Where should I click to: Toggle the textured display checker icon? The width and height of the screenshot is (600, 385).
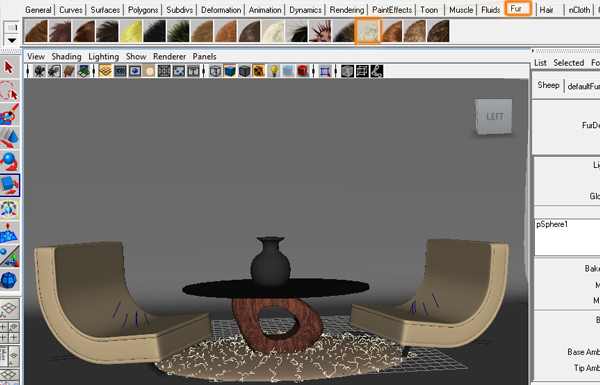coord(259,71)
